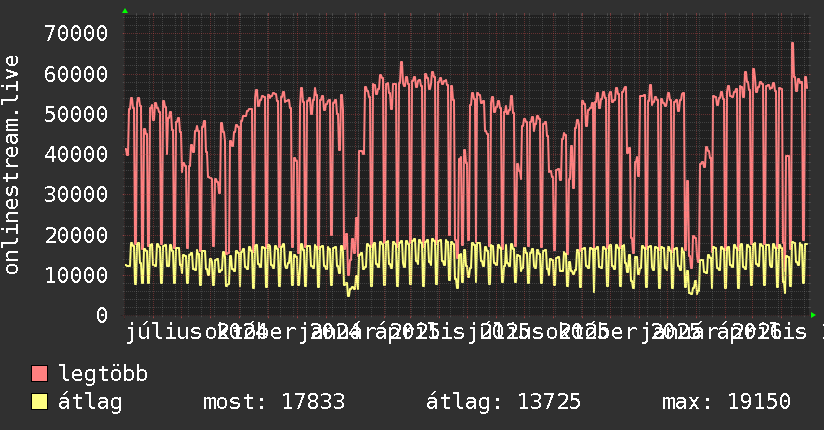Click the max: 19150 statistic
The height and width of the screenshot is (430, 824).
point(726,402)
